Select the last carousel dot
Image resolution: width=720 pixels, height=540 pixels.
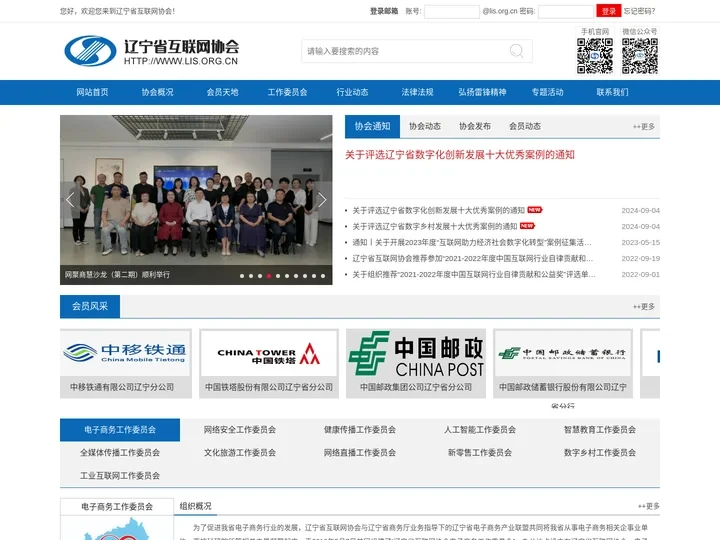(x=323, y=276)
